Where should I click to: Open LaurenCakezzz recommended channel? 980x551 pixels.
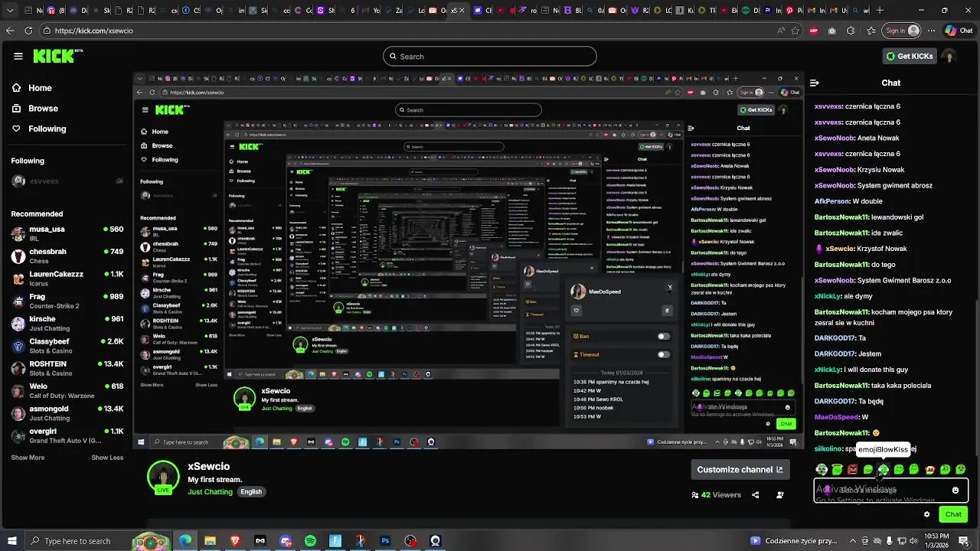tap(67, 279)
